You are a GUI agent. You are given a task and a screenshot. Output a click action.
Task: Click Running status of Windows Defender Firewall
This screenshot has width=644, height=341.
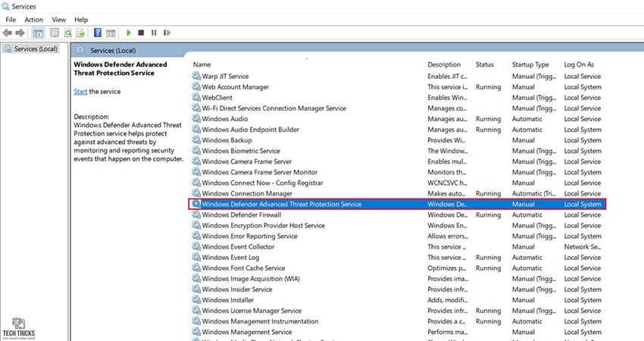pos(488,215)
